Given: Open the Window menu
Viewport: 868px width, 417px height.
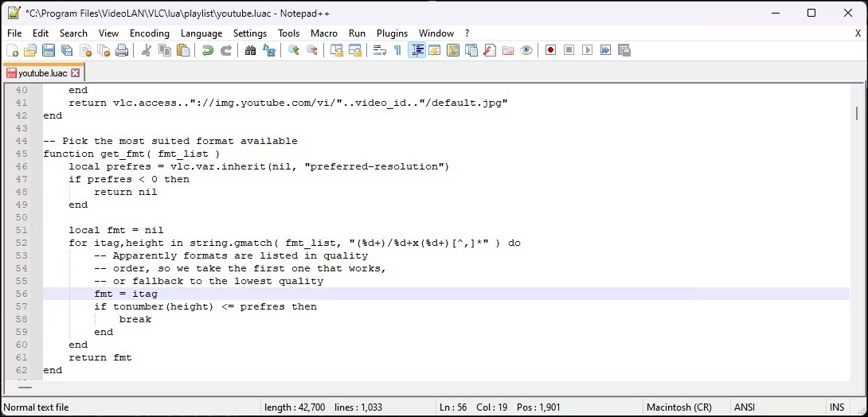Looking at the screenshot, I should [436, 33].
